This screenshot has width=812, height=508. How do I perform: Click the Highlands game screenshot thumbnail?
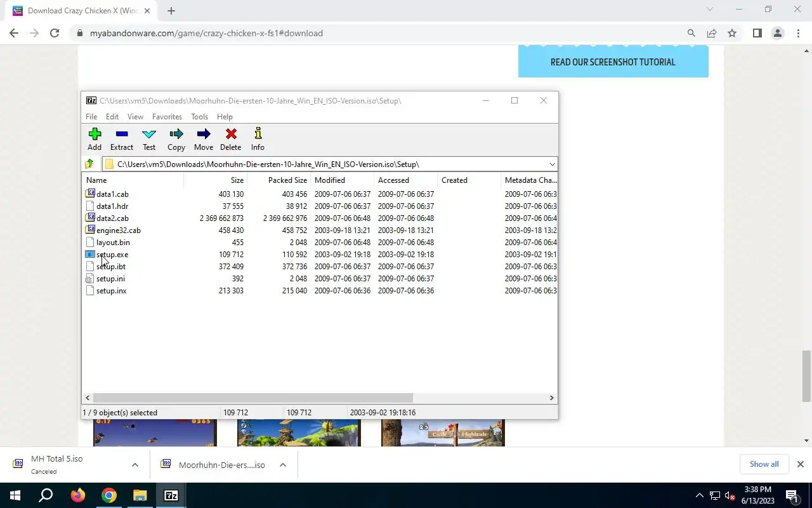tap(443, 433)
